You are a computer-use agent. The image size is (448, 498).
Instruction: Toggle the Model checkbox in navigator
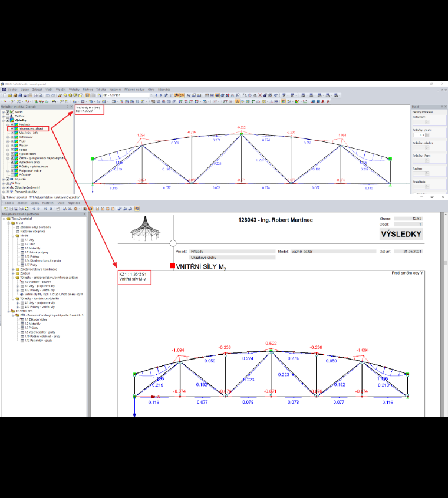pyautogui.click(x=8, y=112)
